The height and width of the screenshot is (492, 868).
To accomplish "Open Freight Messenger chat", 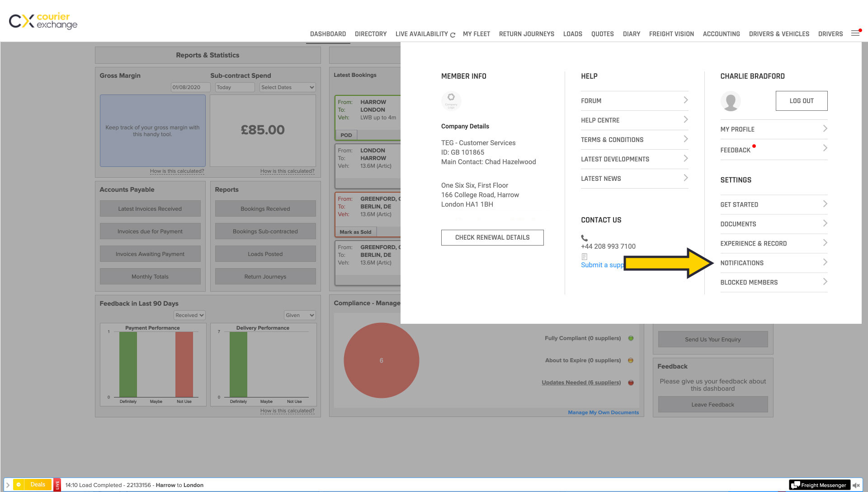I will click(x=819, y=485).
